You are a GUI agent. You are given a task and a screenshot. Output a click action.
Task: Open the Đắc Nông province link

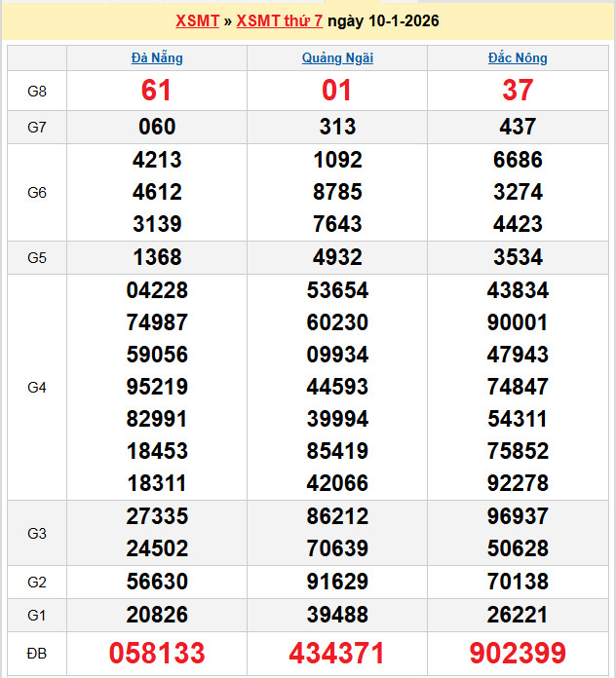(518, 57)
